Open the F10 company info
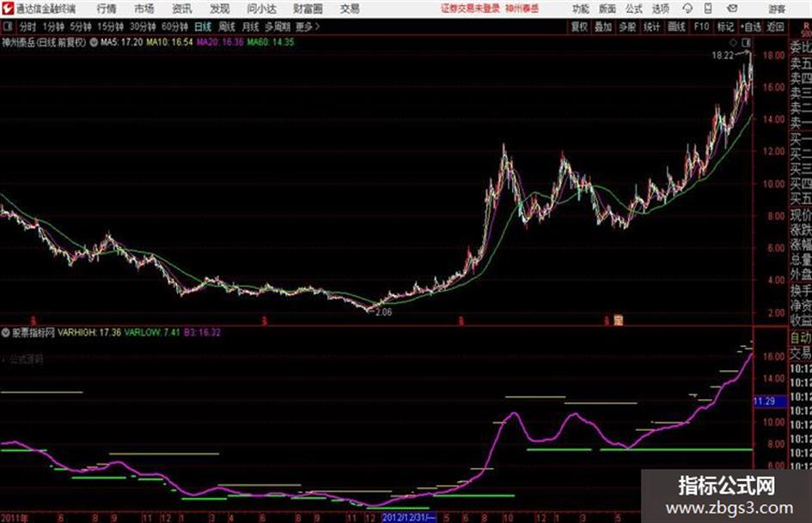 pos(701,27)
